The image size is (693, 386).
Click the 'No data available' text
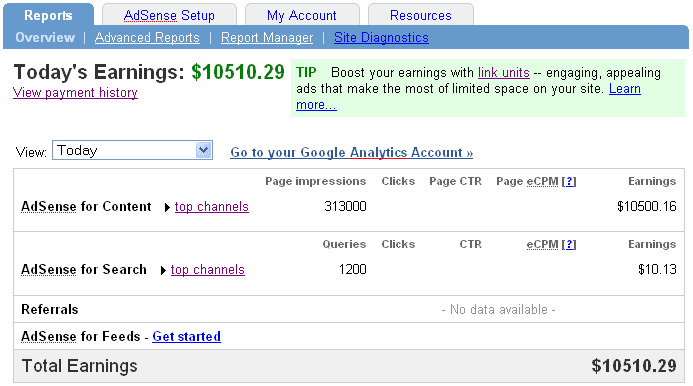pyautogui.click(x=499, y=310)
